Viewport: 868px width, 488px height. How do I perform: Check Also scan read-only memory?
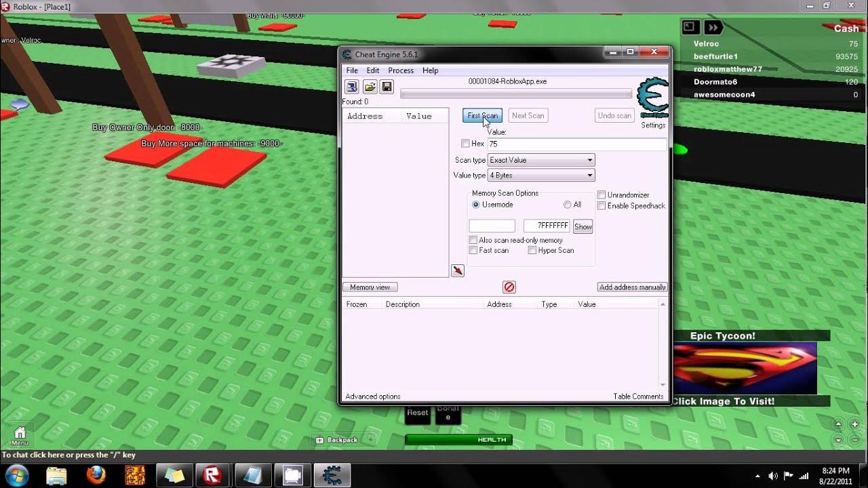[473, 240]
